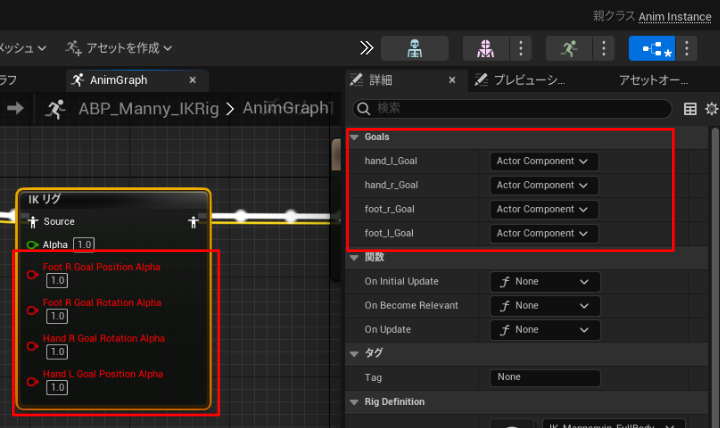Close the AnimGraph tab
720x428 pixels.
(x=193, y=80)
